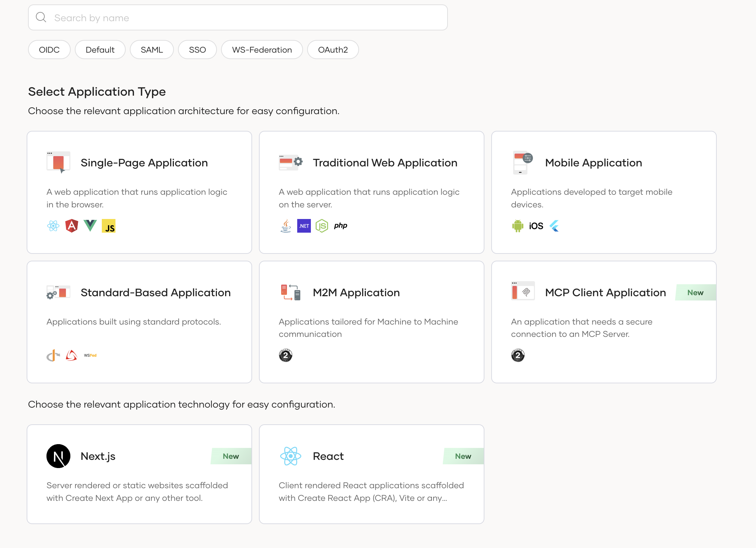Select the Vue.js icon

tap(90, 226)
